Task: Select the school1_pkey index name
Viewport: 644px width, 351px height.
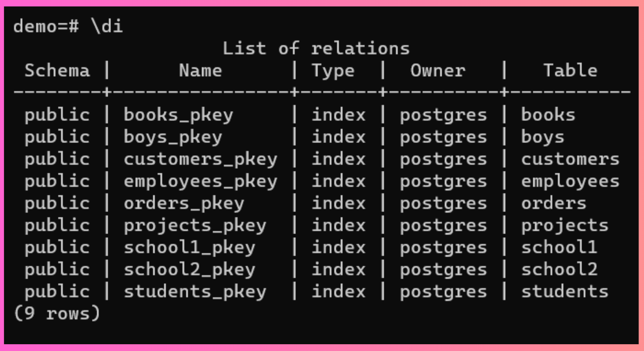Action: pyautogui.click(x=190, y=248)
